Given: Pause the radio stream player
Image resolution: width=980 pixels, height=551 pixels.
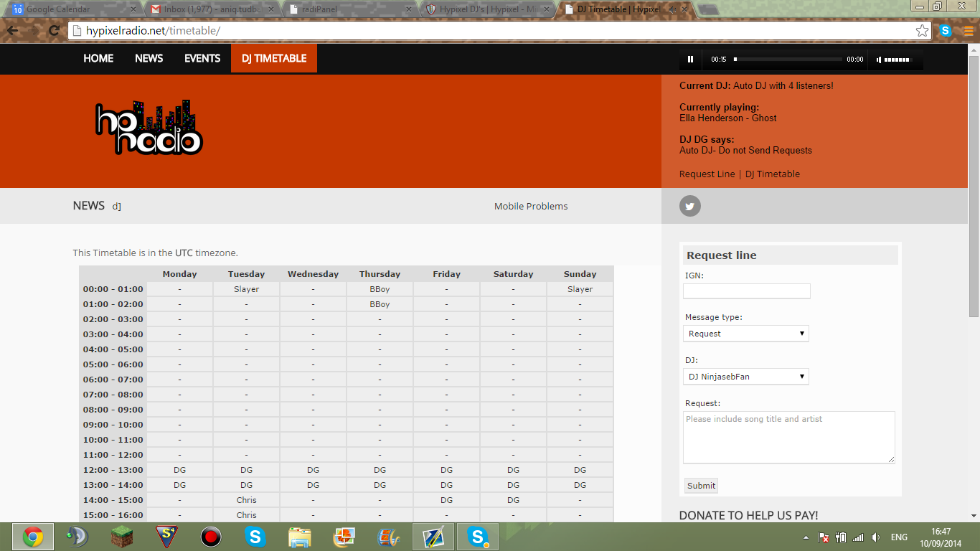Looking at the screenshot, I should tap(691, 60).
